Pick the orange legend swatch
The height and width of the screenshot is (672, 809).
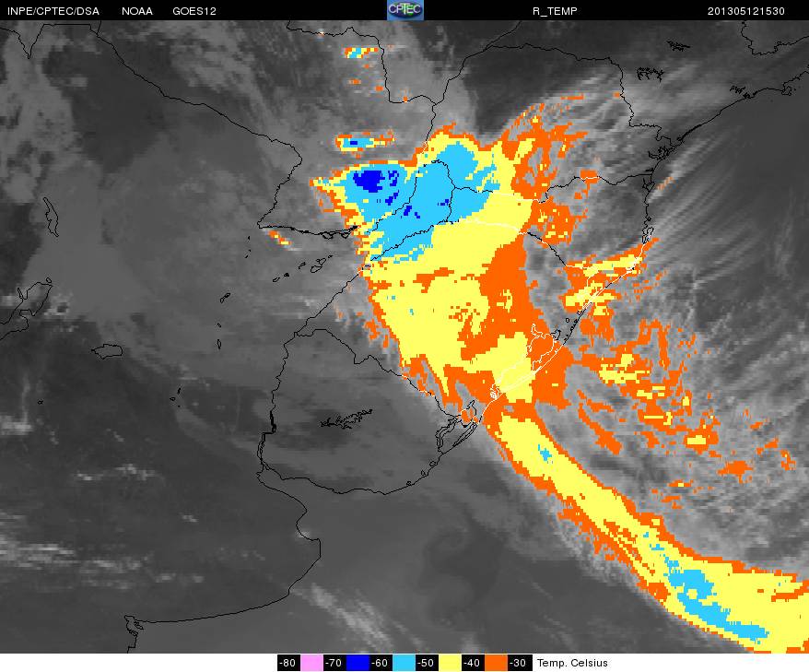(x=496, y=663)
